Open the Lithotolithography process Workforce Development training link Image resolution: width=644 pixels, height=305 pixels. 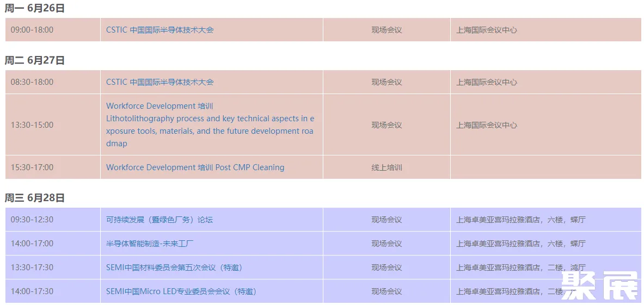point(210,125)
